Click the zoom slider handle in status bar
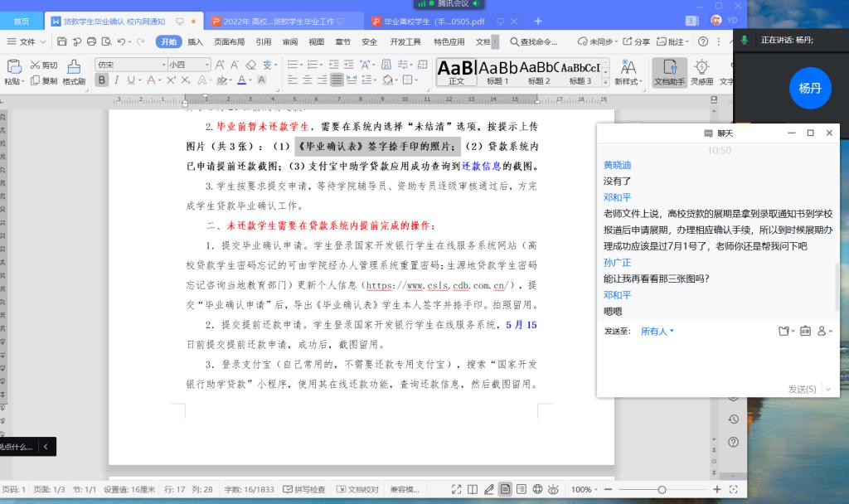Viewport: 849px width, 504px height. [x=661, y=489]
